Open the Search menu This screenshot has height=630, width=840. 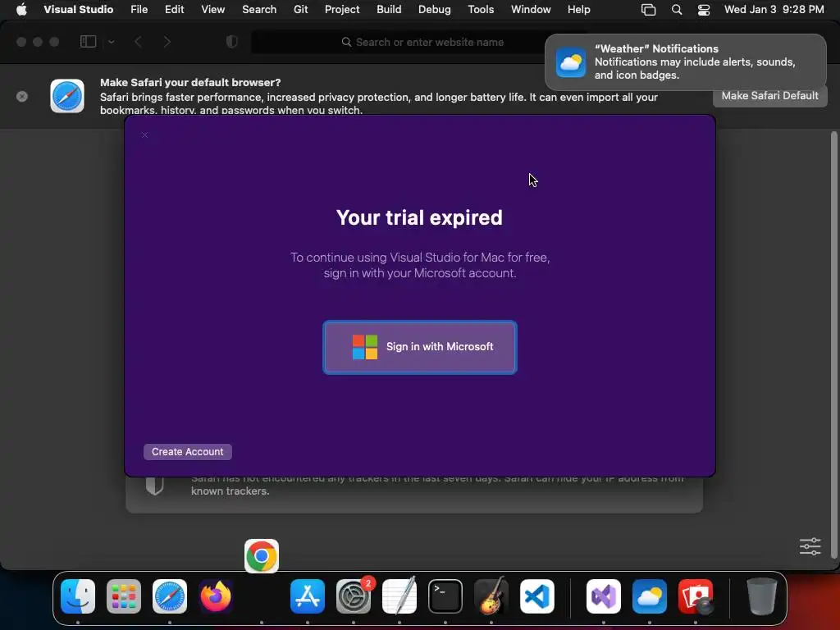(x=259, y=10)
